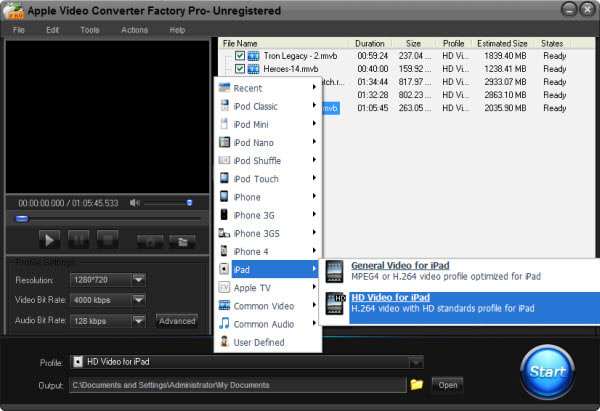Open snapshot folder icon beside the camera
This screenshot has height=411, width=600.
[x=183, y=241]
